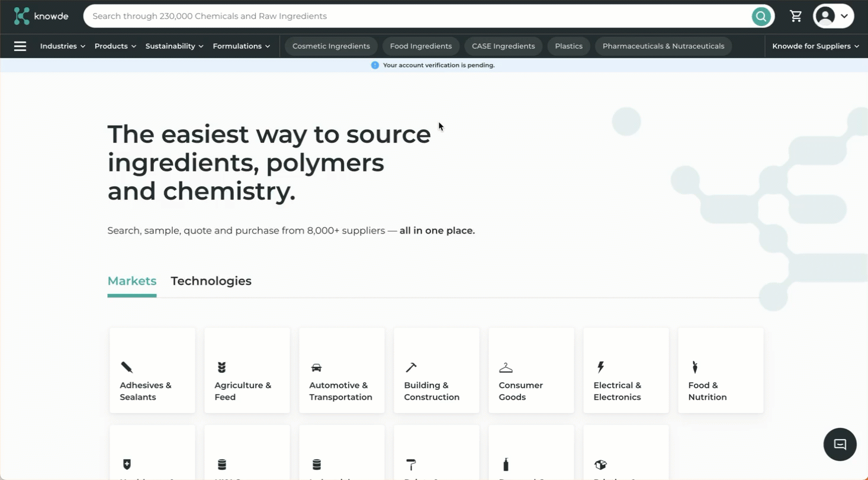Open Food Ingredients category
This screenshot has width=868, height=480.
pyautogui.click(x=421, y=46)
